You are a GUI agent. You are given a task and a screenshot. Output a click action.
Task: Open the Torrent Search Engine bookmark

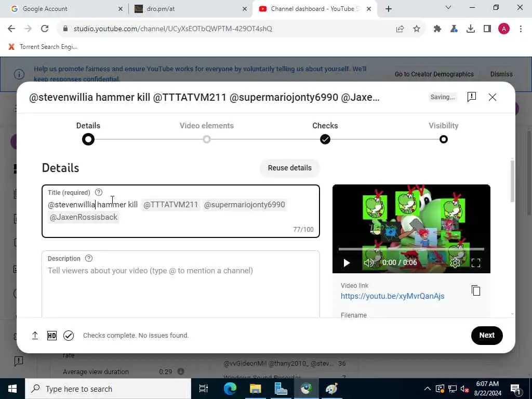[43, 46]
